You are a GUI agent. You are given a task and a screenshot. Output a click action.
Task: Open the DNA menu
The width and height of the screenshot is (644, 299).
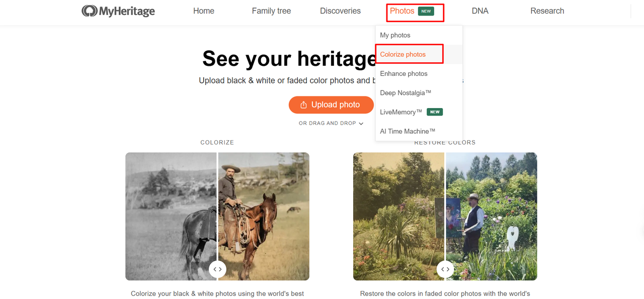[x=480, y=10]
